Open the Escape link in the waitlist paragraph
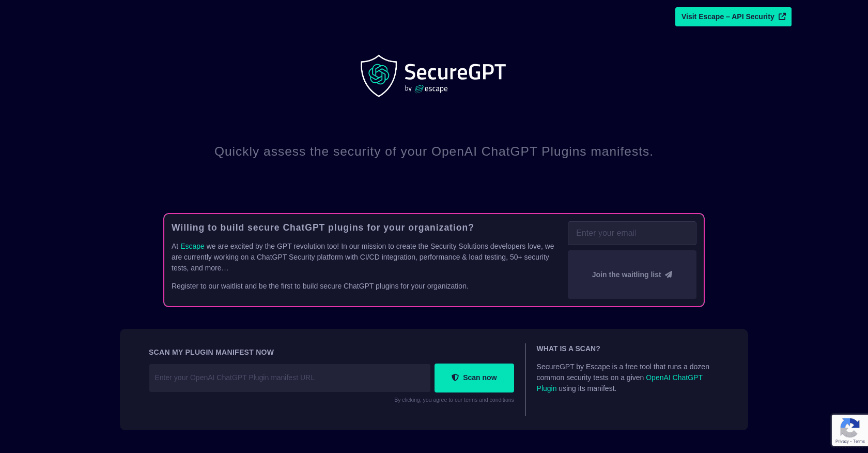The width and height of the screenshot is (868, 453). [192, 246]
